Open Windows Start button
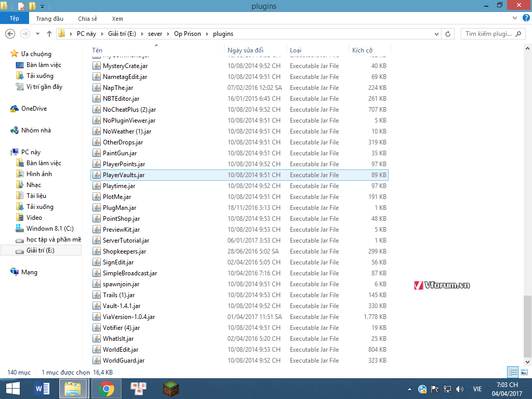Viewport: 532px width, 399px height. tap(13, 389)
